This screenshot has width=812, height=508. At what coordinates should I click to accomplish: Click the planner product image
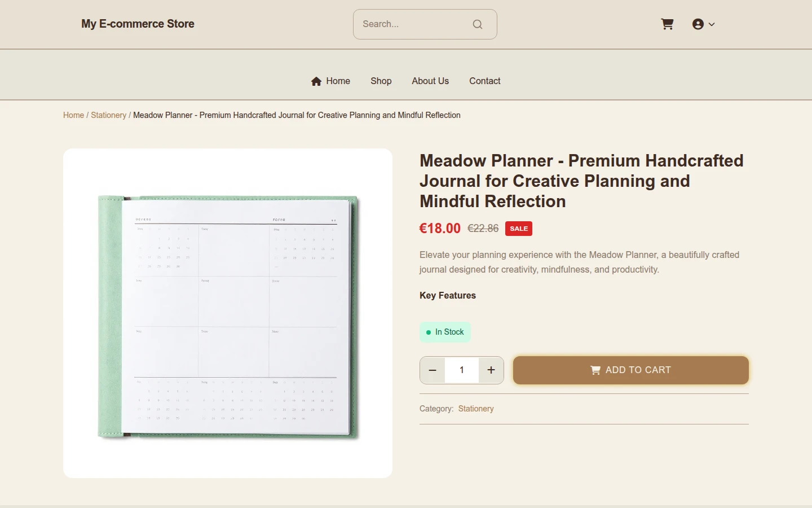pos(228,313)
